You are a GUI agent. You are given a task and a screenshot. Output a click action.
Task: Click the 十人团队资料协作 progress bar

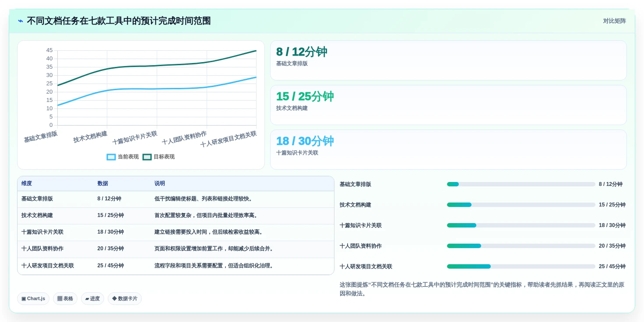tap(521, 246)
